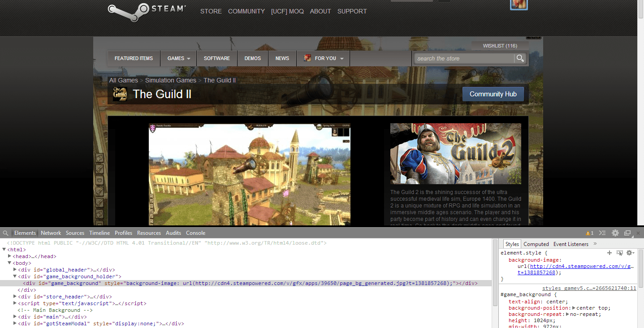Image resolution: width=644 pixels, height=328 pixels.
Task: Open the GAMES dropdown menu
Action: [178, 58]
